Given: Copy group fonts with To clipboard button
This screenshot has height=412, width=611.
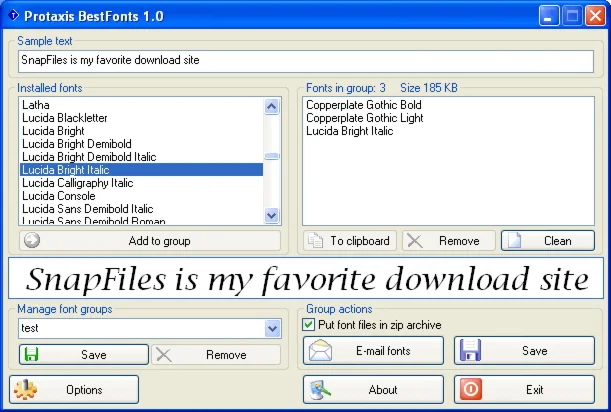Looking at the screenshot, I should click(350, 240).
